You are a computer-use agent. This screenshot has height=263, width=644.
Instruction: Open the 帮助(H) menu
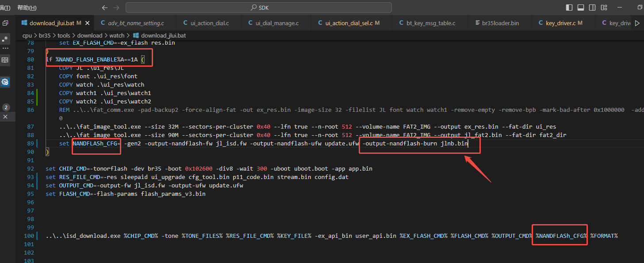click(x=27, y=8)
